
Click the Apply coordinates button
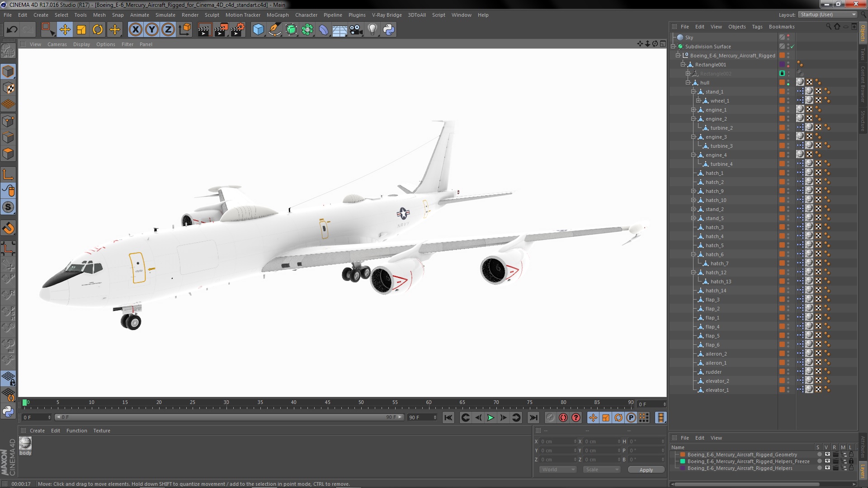pyautogui.click(x=646, y=470)
